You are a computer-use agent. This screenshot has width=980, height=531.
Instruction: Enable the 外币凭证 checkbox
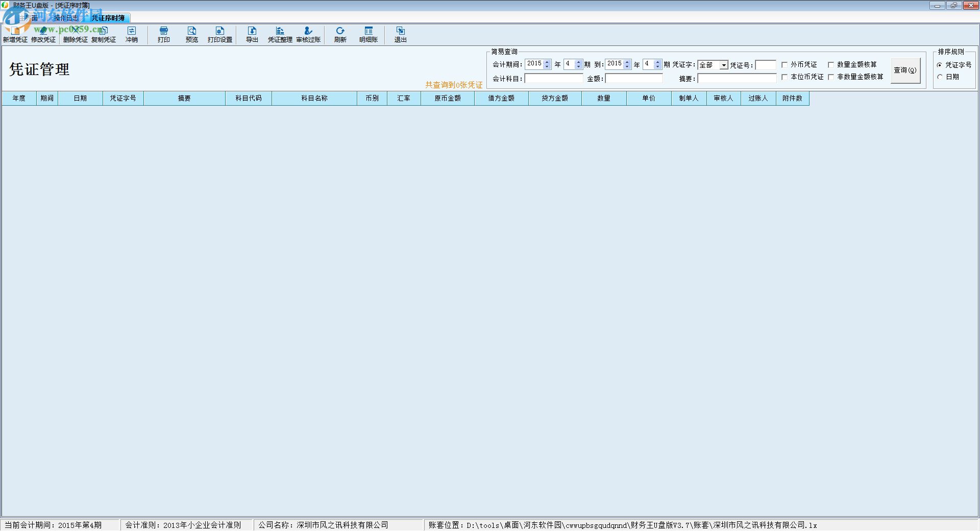point(785,65)
